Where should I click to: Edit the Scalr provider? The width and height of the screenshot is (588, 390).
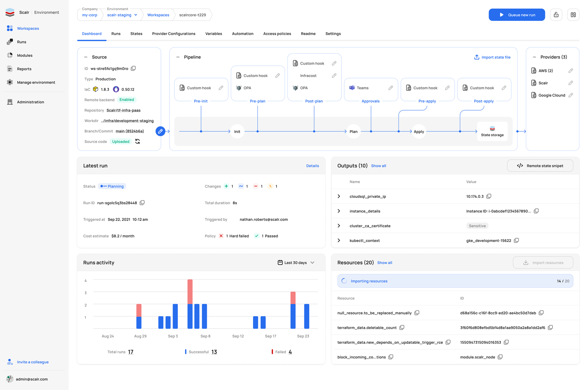click(571, 83)
